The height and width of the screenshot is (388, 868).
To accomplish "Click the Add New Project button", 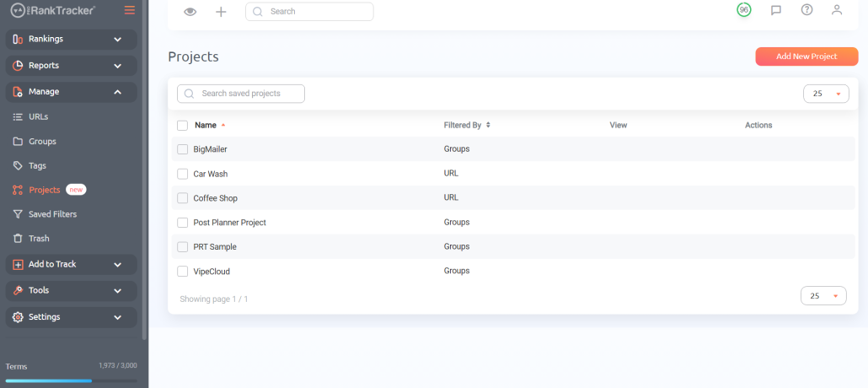I will (806, 57).
